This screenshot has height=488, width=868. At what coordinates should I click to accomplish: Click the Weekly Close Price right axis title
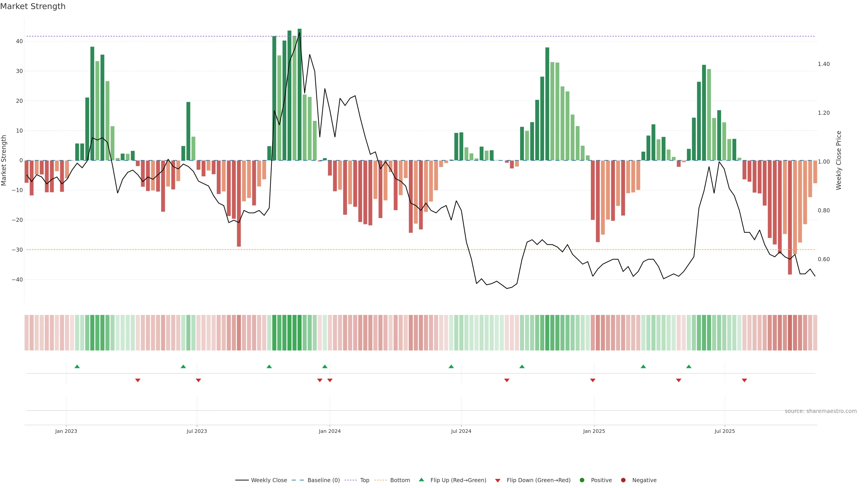pos(839,160)
